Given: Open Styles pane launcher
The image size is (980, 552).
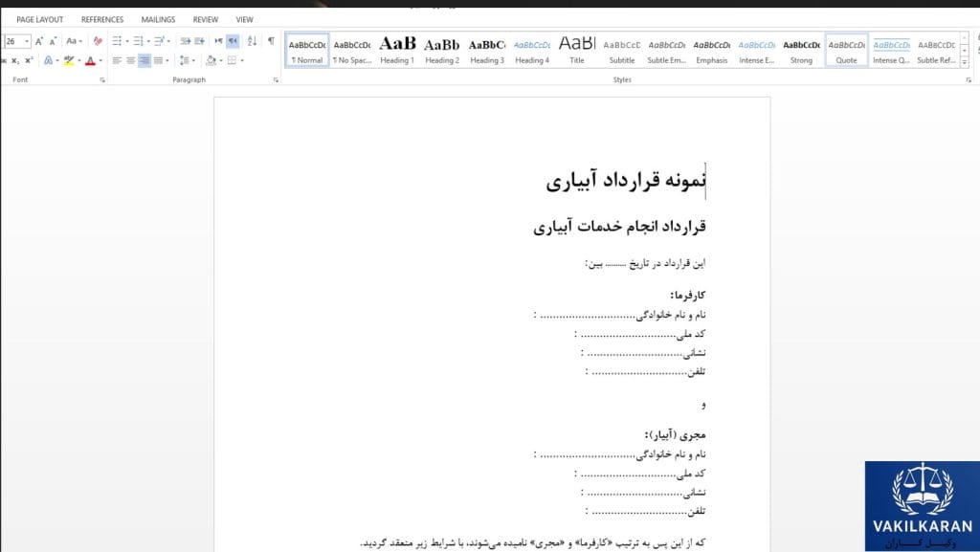Looking at the screenshot, I should tap(969, 80).
